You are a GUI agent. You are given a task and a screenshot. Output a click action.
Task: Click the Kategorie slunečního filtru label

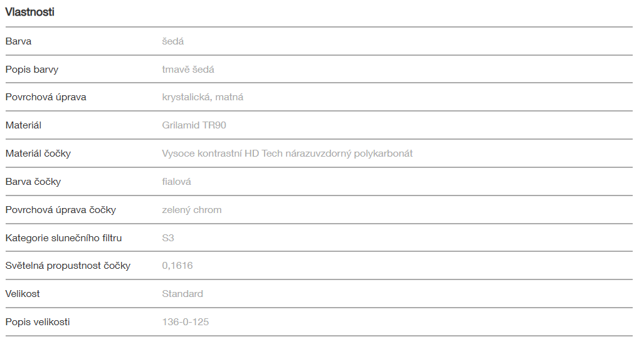(64, 237)
